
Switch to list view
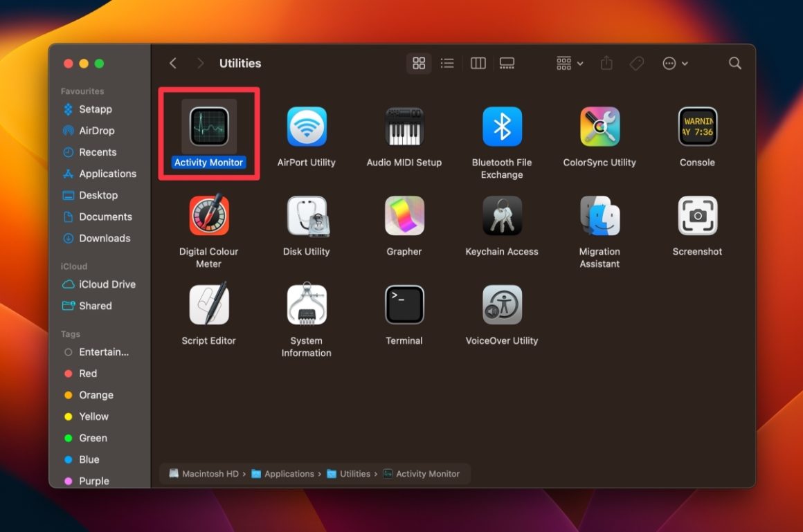tap(447, 63)
